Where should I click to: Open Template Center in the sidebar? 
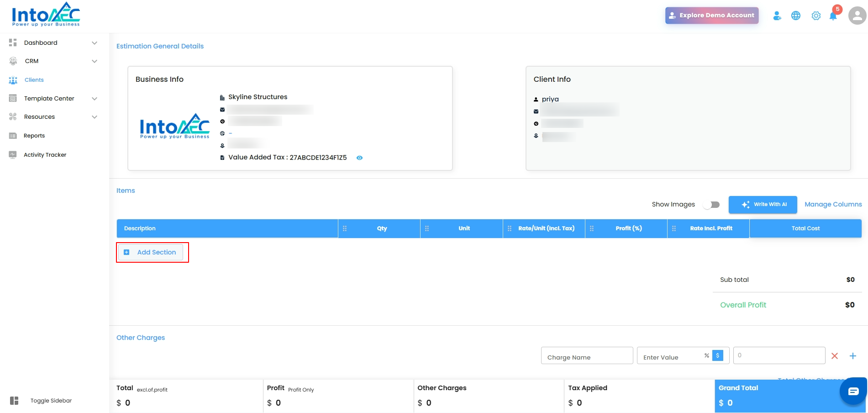(x=49, y=98)
